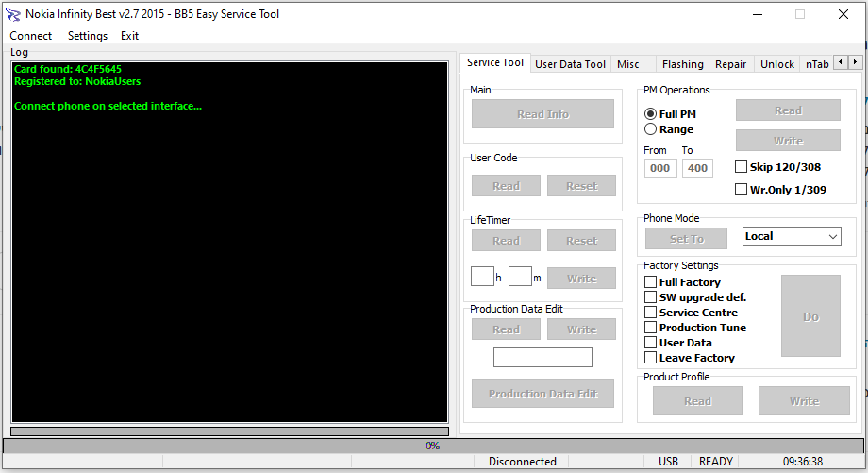Open the Settings menu
The width and height of the screenshot is (868, 473).
tap(88, 36)
